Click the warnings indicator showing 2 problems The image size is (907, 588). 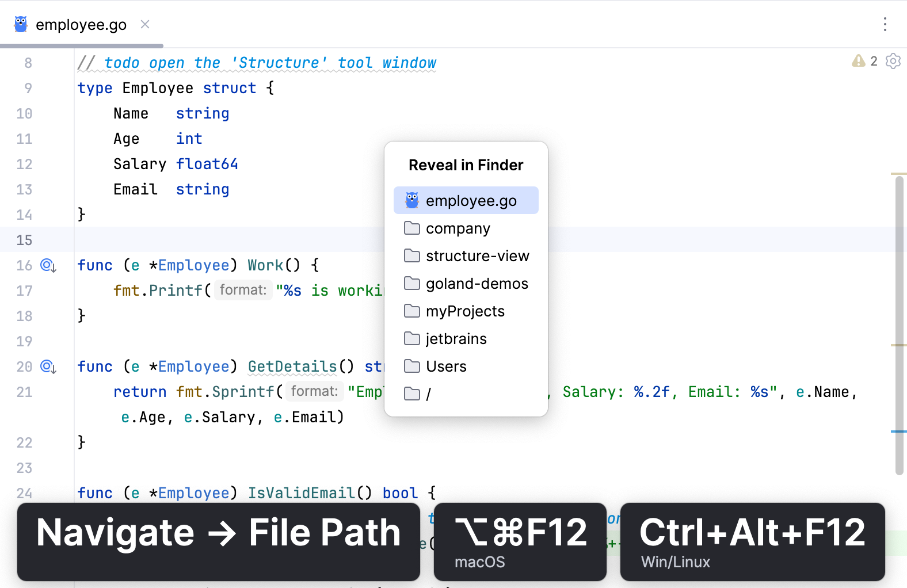(864, 61)
